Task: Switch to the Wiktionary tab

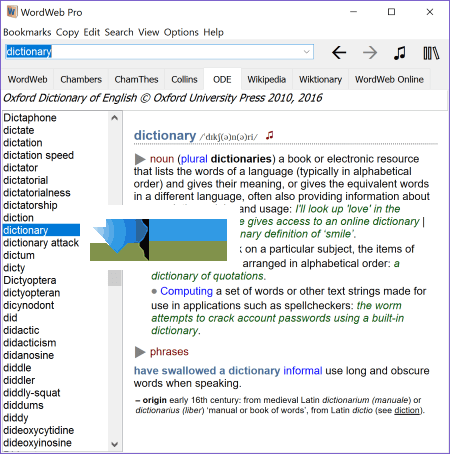Action: [320, 79]
